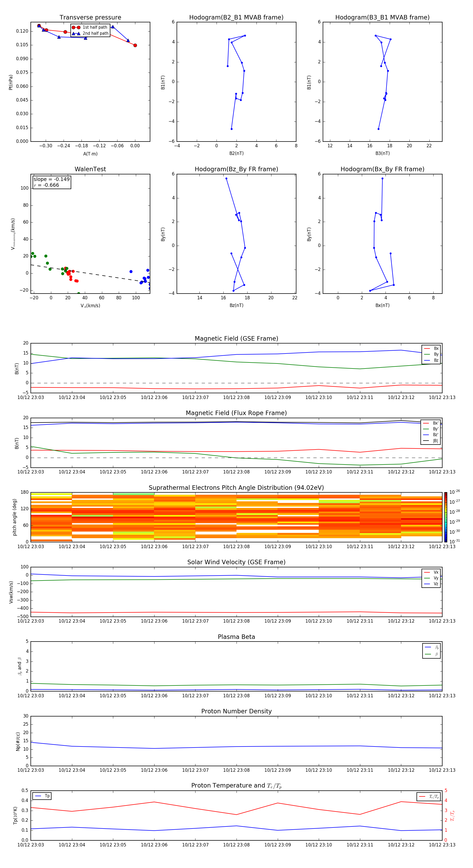Select the "Hodogram(B2_B1 MVAB frame)" title
Screen dimensions: 473x868
click(x=236, y=18)
